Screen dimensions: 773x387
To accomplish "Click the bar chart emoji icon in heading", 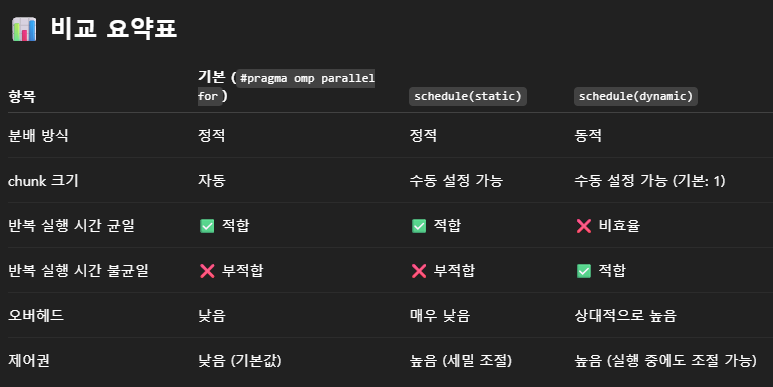I will pyautogui.click(x=24, y=29).
